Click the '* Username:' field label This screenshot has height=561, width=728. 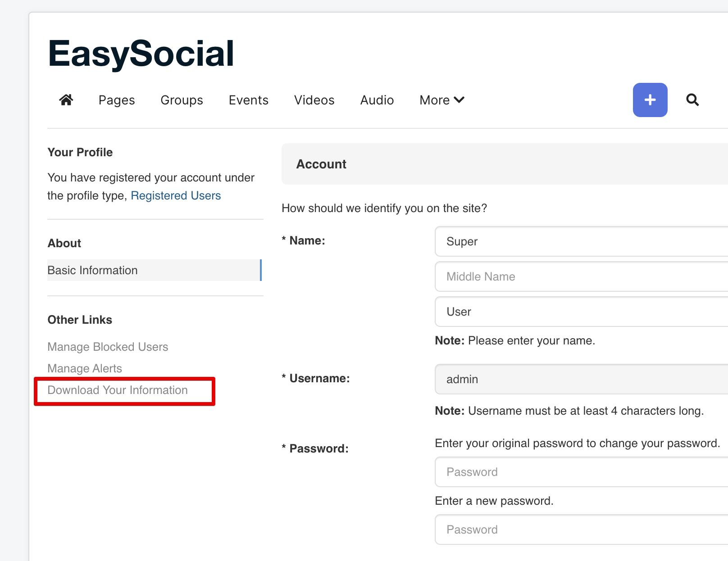click(x=316, y=378)
